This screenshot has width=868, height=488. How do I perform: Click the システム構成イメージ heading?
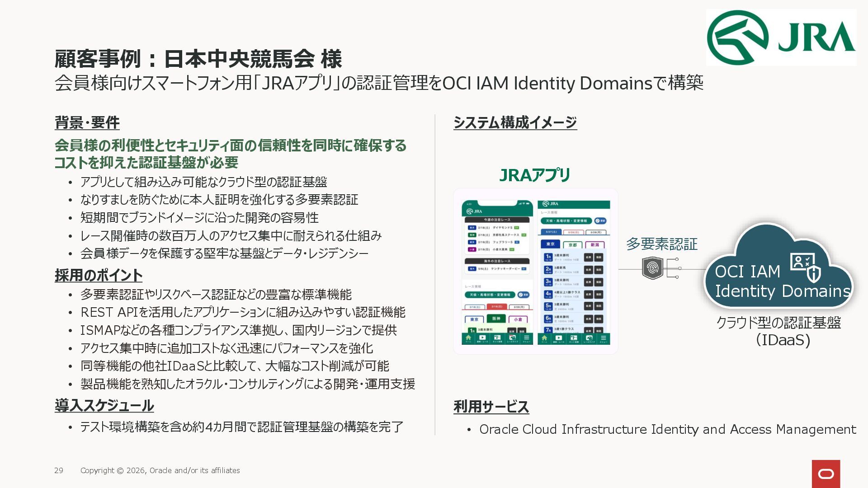(515, 122)
